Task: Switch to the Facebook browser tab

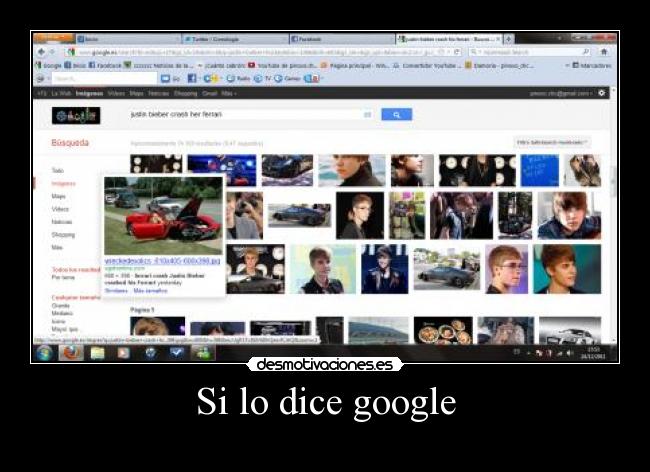Action: coord(342,39)
